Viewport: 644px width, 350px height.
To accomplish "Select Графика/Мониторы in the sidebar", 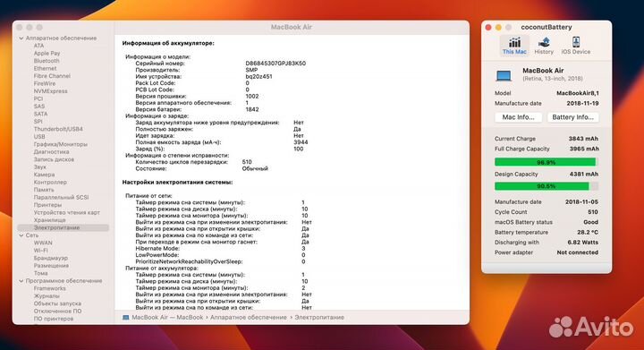I will [61, 145].
